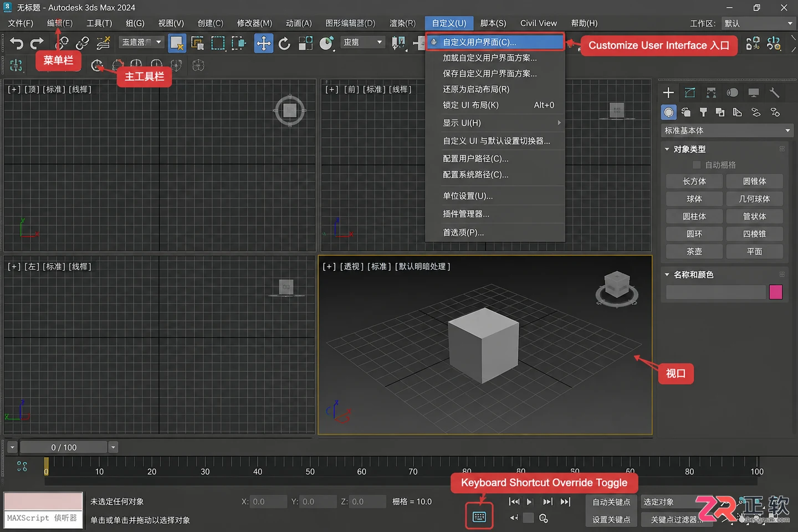
Task: Open the Display tab in command panel
Action: pos(754,93)
